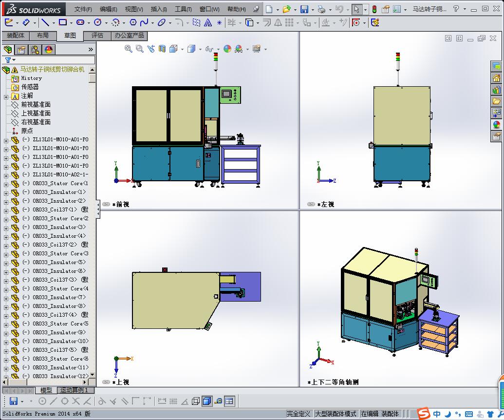Switch to the 运动算例 1 tab

(76, 390)
